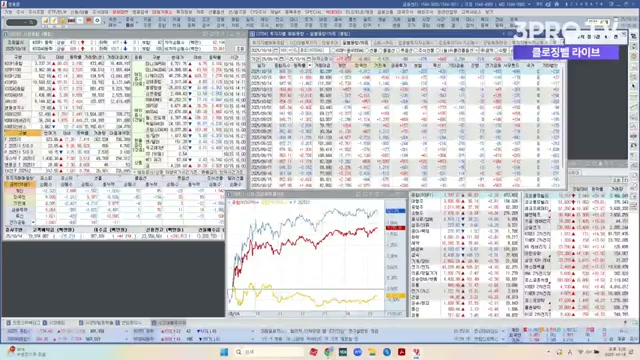
Task: Open calendar for period start date 25/09/16
Action: [x=281, y=59]
